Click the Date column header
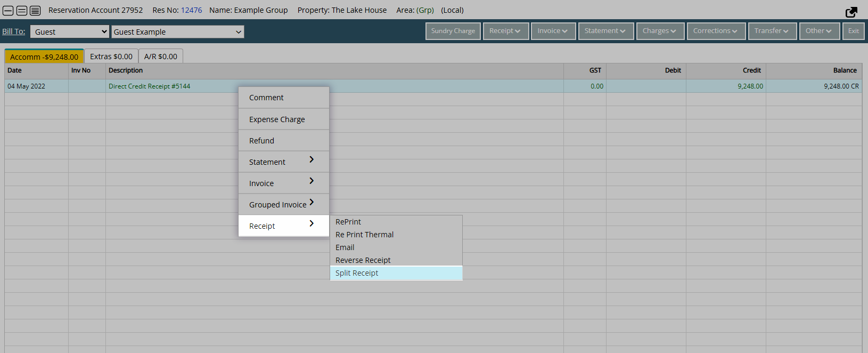The image size is (868, 353). point(37,70)
